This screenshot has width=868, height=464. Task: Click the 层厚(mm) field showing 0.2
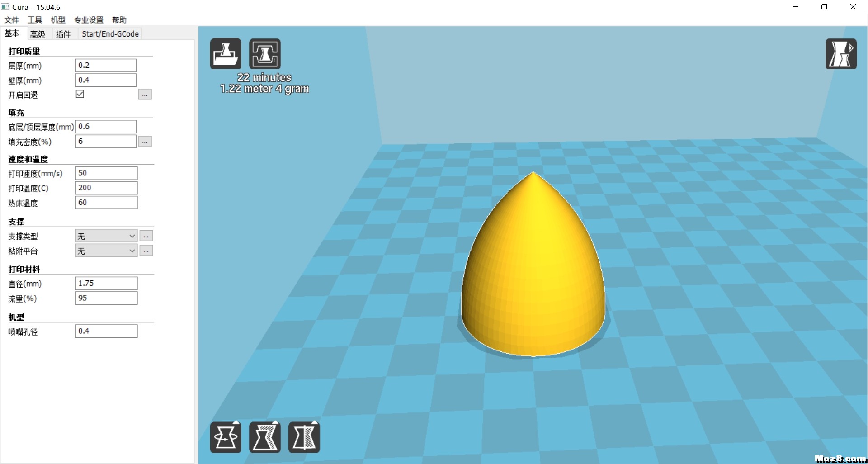(106, 65)
